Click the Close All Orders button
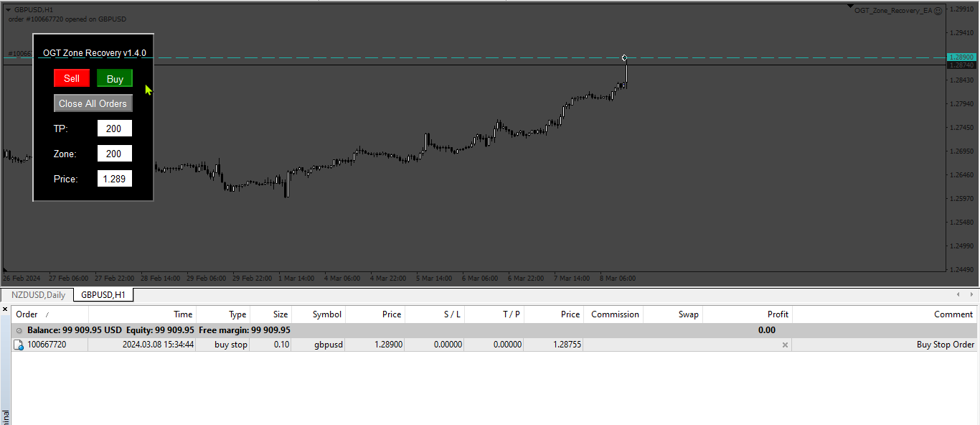This screenshot has height=425, width=980. click(x=93, y=103)
